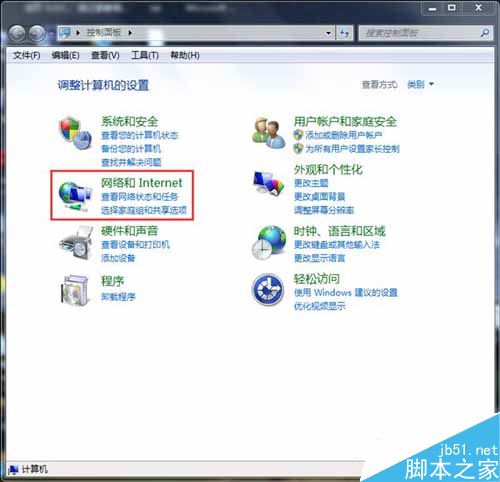Click 添加设备 link
Viewport: 500px width, 482px height.
[x=118, y=258]
